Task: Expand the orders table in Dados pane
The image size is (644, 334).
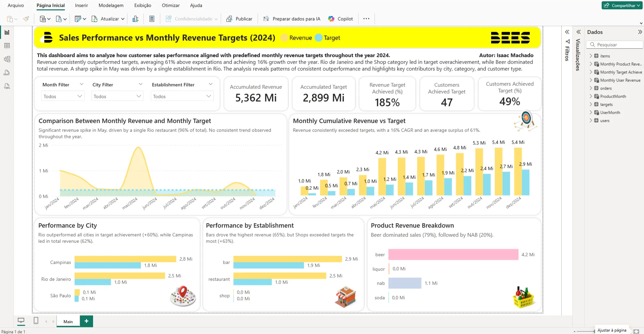Action: point(591,88)
